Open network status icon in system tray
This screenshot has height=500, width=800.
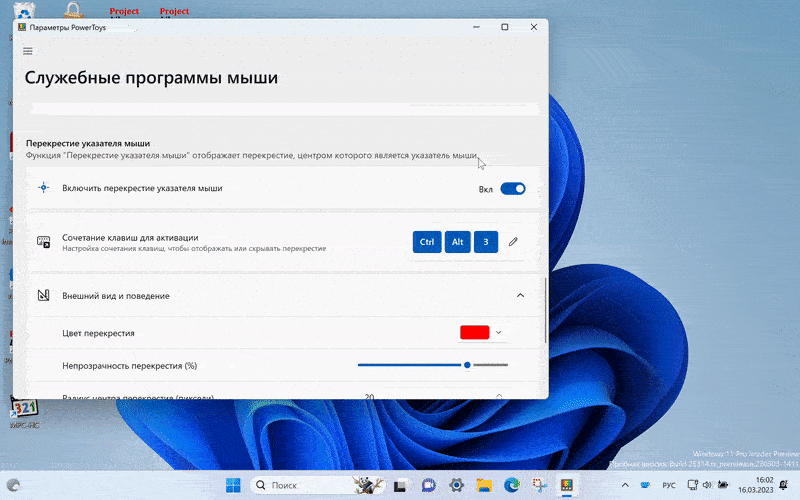click(692, 485)
